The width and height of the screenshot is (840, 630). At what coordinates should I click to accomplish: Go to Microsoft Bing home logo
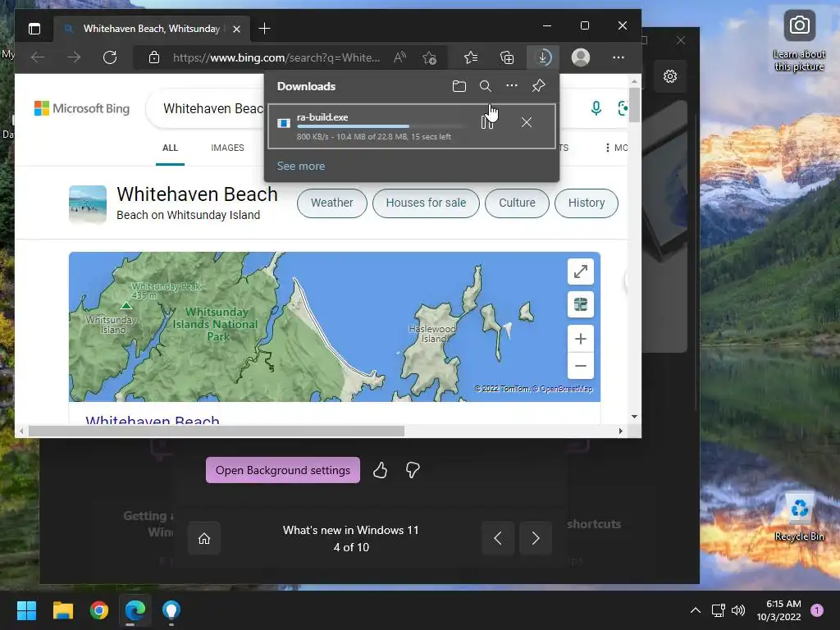[82, 108]
